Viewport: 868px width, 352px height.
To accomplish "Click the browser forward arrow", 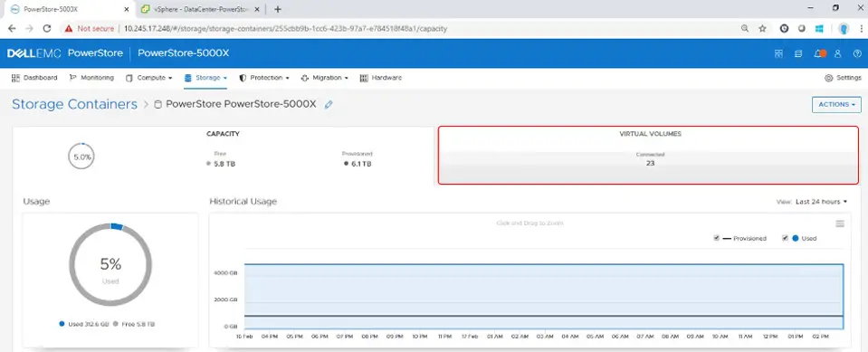I will [x=29, y=28].
